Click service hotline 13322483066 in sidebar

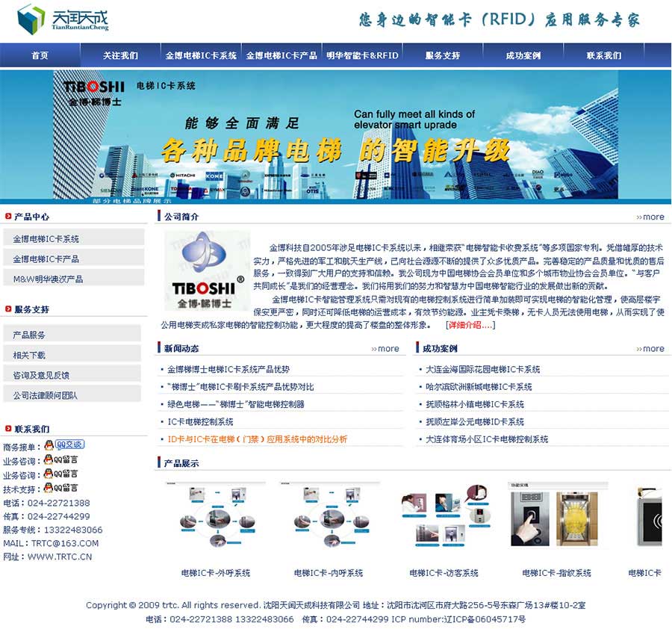click(73, 530)
